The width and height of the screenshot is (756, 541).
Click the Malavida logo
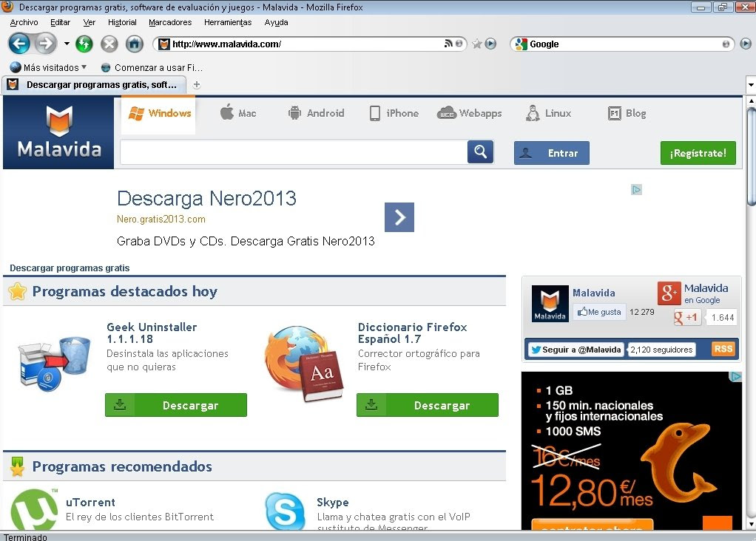point(59,132)
